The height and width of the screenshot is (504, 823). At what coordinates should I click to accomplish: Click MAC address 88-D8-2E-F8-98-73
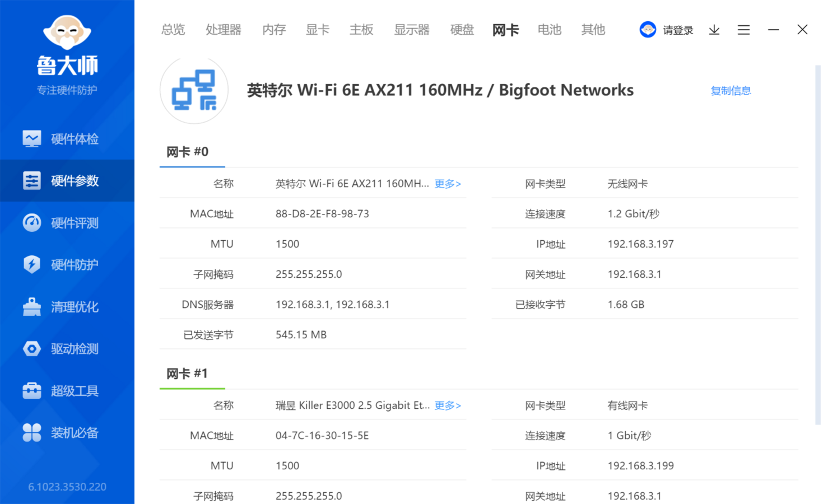tap(322, 214)
